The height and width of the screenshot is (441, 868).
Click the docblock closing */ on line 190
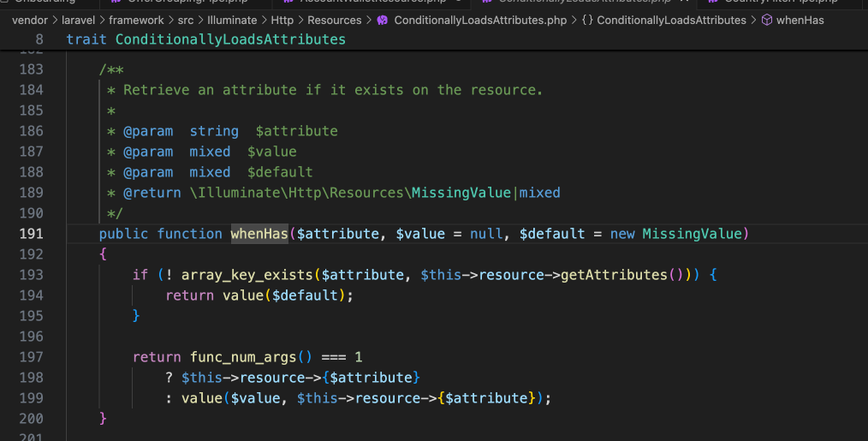click(116, 213)
